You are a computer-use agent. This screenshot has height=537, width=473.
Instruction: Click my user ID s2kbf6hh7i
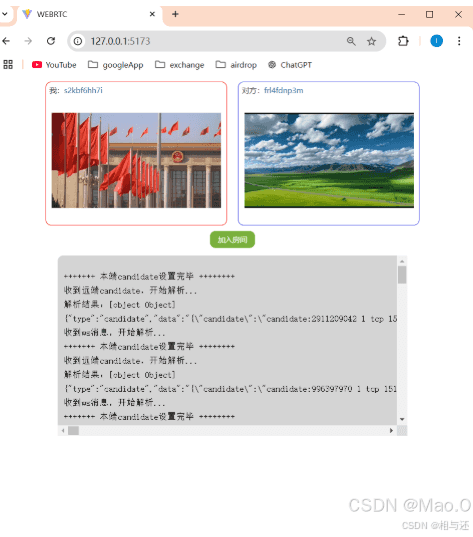tap(83, 90)
